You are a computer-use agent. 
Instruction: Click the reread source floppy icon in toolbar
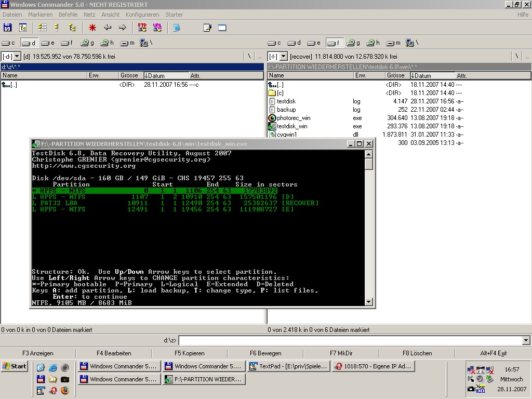[7, 28]
